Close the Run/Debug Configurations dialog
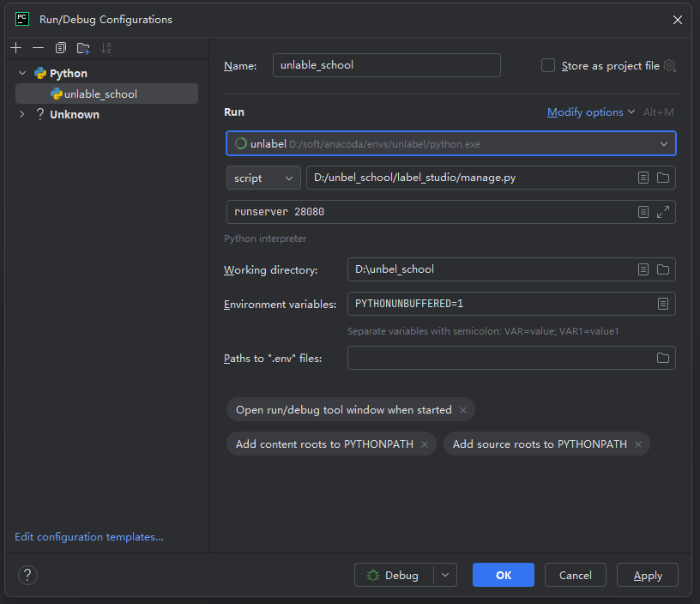Image resolution: width=700 pixels, height=604 pixels. pos(677,20)
